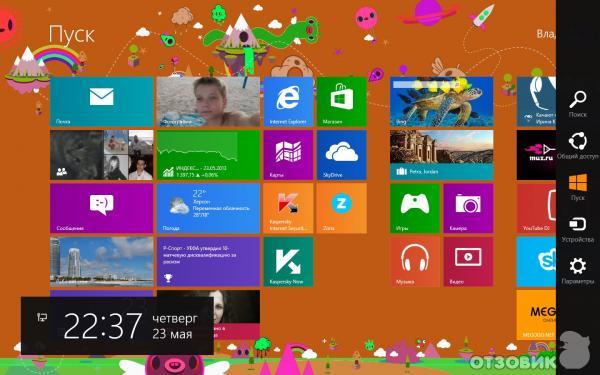600x375 pixels.
Task: Click the date text 'четверг 23 мая'
Action: pos(175,326)
